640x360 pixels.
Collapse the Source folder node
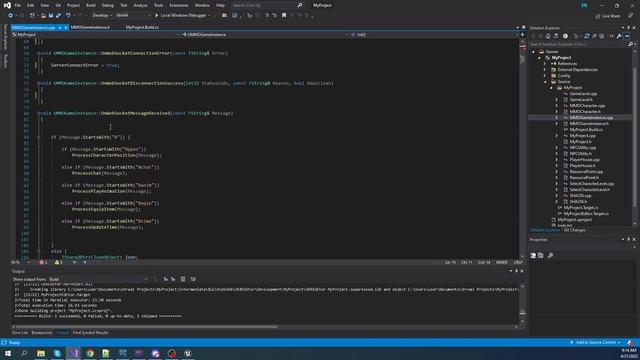[x=545, y=82]
